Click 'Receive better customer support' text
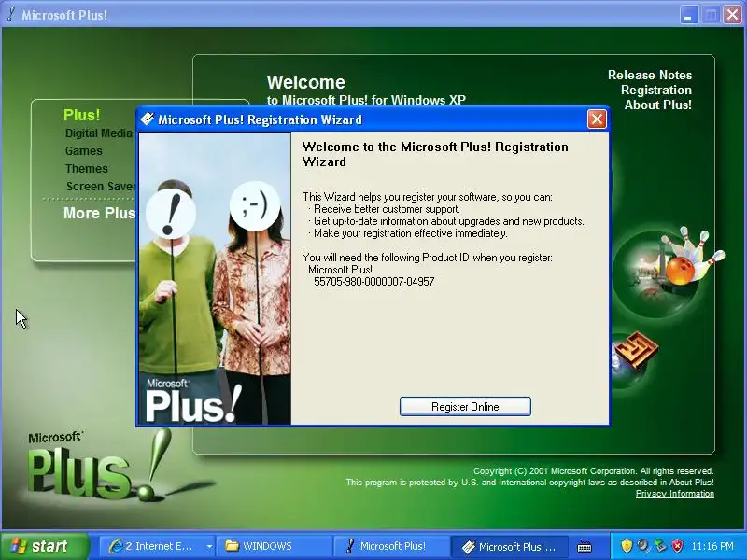 point(387,209)
